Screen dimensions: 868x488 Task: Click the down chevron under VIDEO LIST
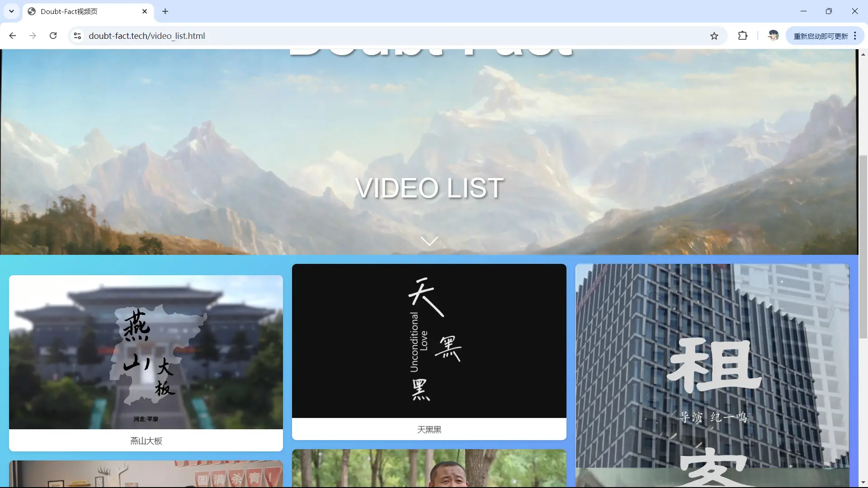[429, 241]
